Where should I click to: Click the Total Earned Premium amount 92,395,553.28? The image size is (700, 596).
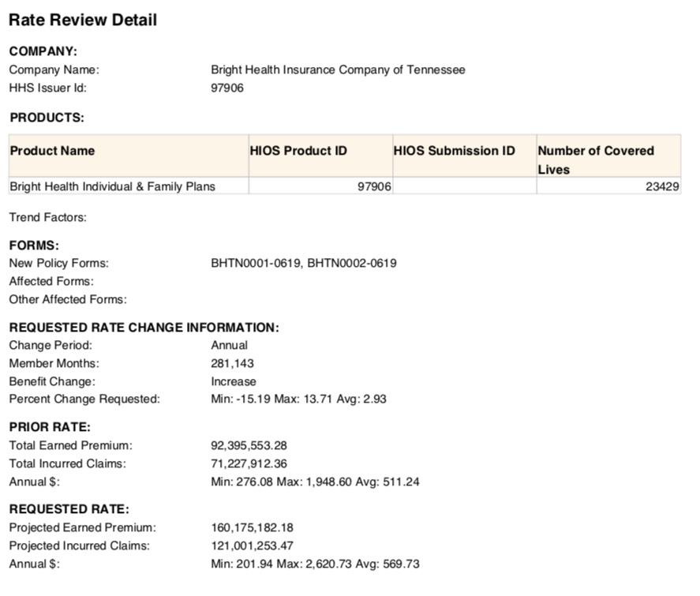point(249,445)
